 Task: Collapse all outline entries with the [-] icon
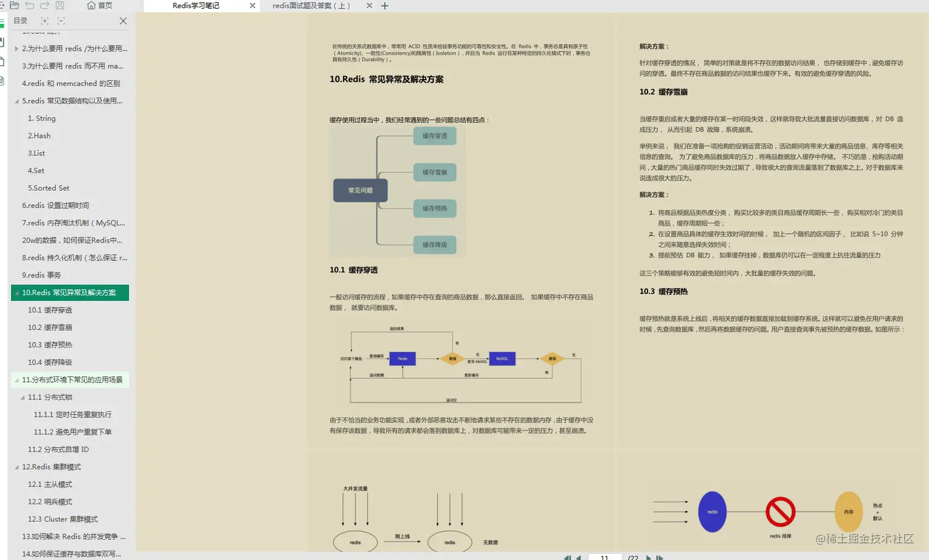coord(61,20)
